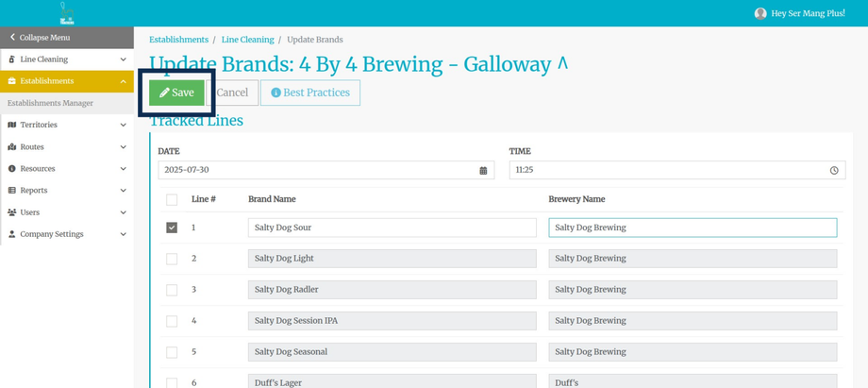Expand the Company Settings chevron
This screenshot has width=868, height=388.
(123, 234)
